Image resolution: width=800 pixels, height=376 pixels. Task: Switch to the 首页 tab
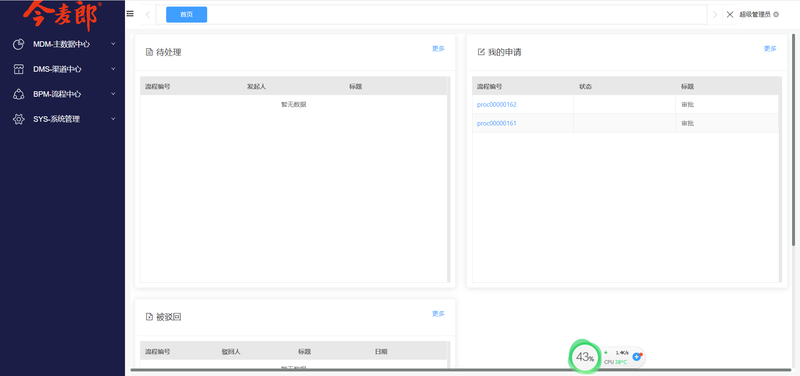[187, 15]
